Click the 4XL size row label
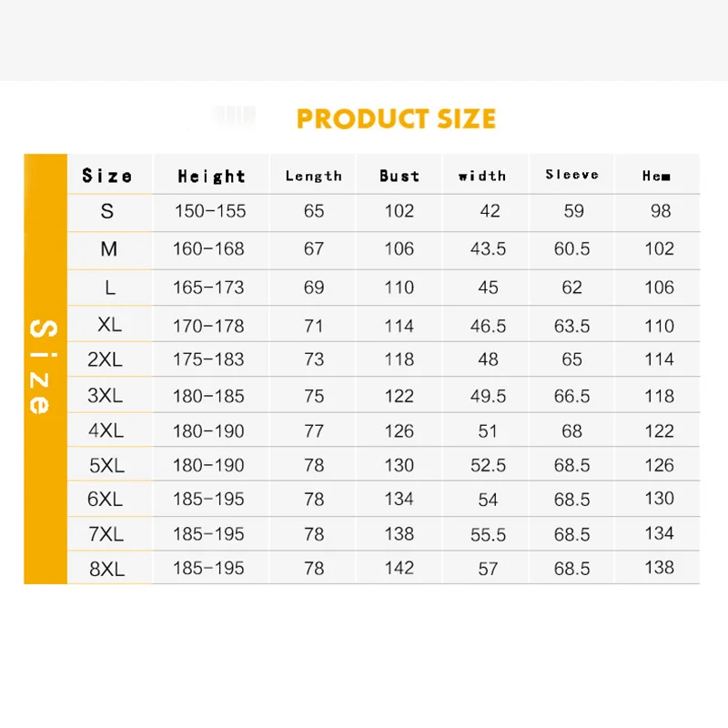Screen dimensions: 728x728 (106, 430)
